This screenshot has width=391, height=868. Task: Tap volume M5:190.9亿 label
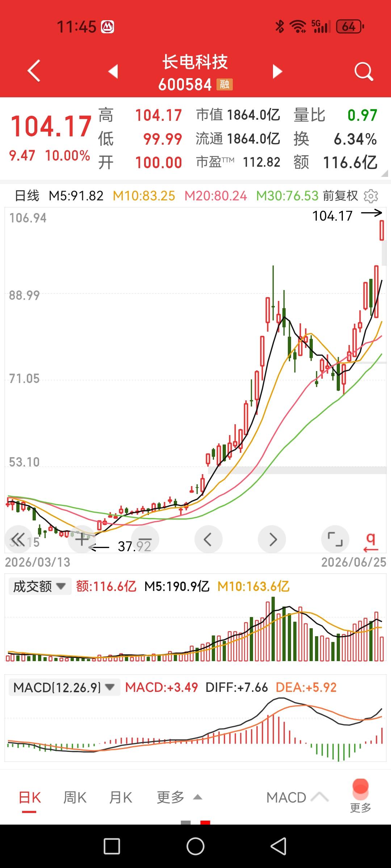coord(177,586)
